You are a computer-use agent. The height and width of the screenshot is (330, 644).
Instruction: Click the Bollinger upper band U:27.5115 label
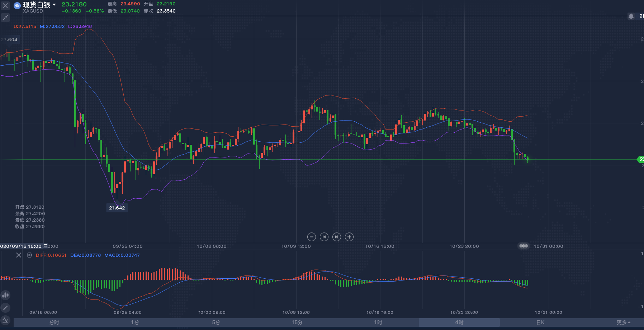pos(25,27)
